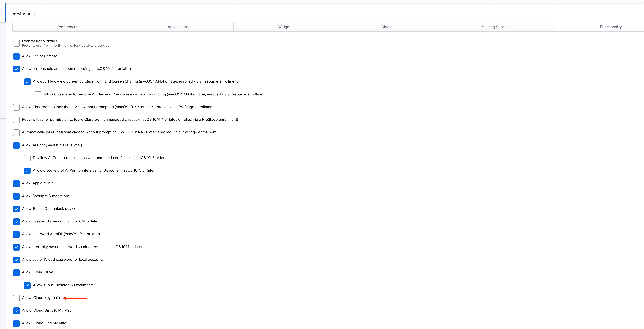Check Require teacher permission to leave Classroom
This screenshot has height=329, width=644.
16,120
